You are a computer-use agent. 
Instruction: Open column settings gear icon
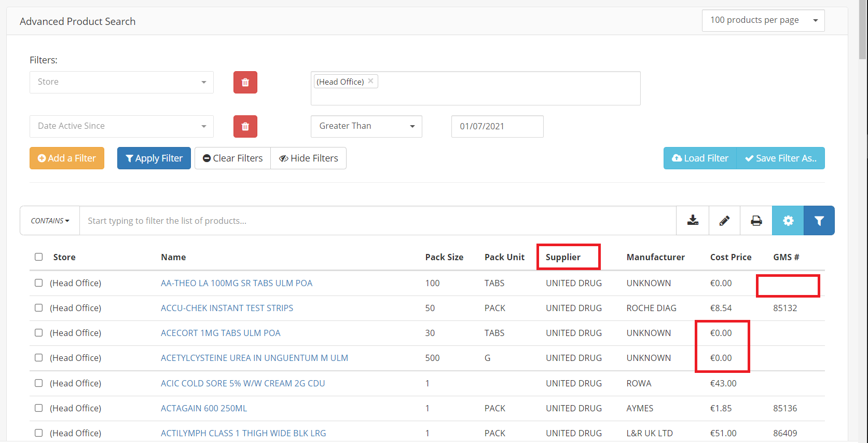click(x=788, y=221)
